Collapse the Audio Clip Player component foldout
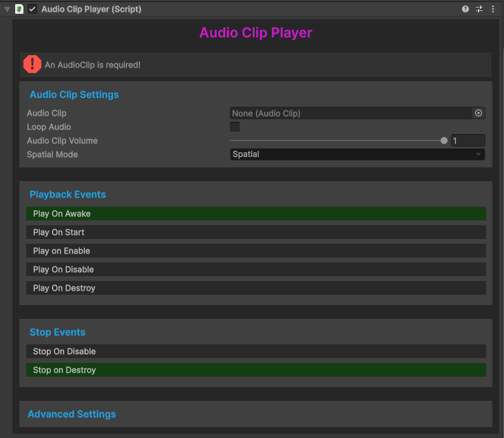The width and height of the screenshot is (504, 438). coord(7,9)
